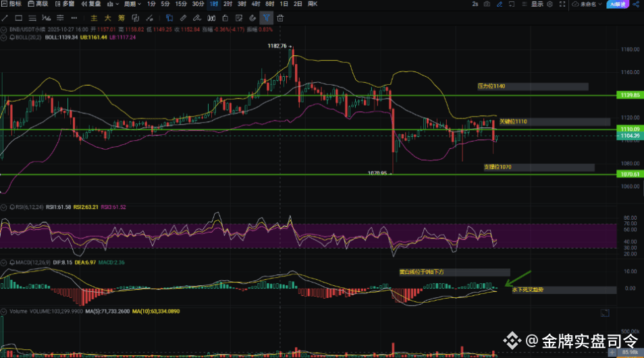Collapse the BOLL indicator chevron

(x=3, y=37)
